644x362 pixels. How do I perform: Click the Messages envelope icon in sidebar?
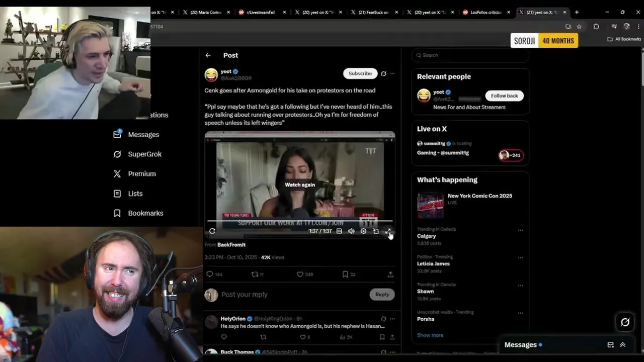[x=117, y=134]
